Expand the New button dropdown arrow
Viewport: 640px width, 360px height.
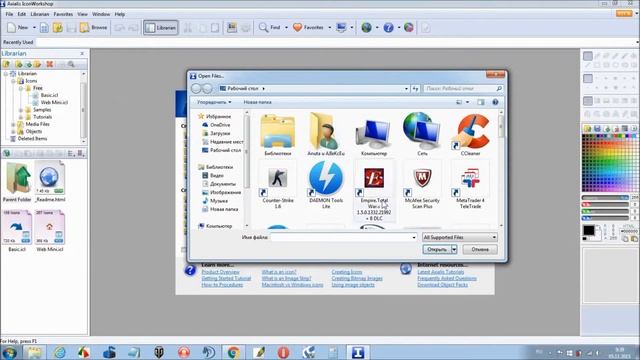click(34, 27)
